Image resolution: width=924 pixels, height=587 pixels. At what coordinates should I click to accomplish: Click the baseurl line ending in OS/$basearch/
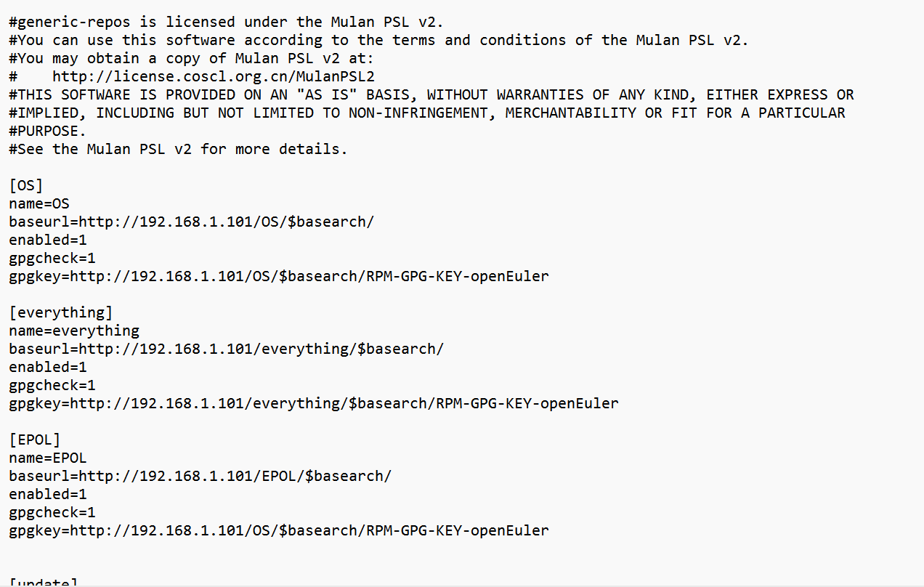[x=191, y=222]
